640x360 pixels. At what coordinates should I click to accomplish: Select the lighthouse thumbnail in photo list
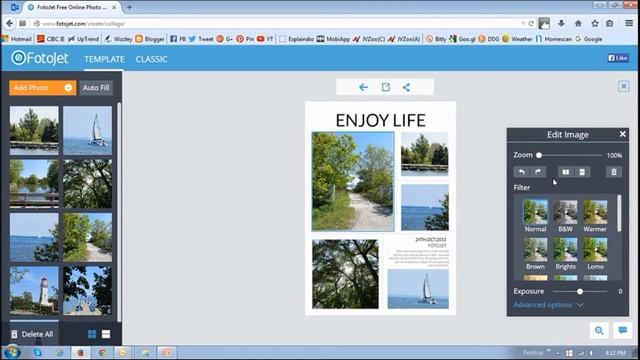click(x=34, y=291)
